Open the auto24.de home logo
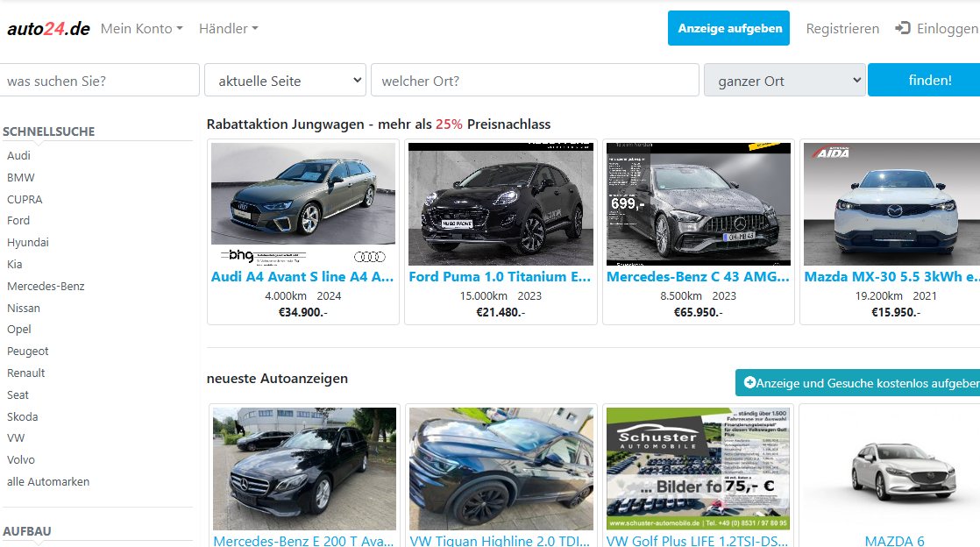 48,29
